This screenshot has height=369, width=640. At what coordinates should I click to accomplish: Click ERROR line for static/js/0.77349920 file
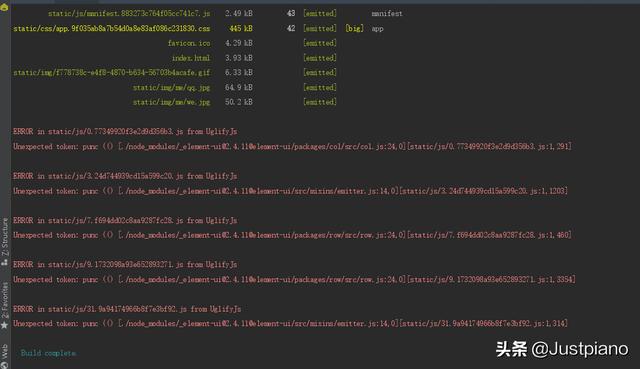(125, 131)
